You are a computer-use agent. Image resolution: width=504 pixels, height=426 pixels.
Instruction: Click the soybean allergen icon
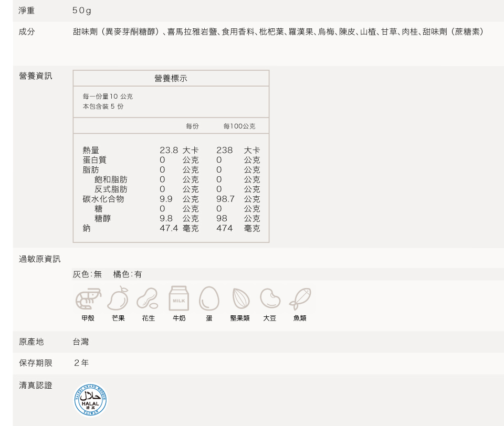270,299
